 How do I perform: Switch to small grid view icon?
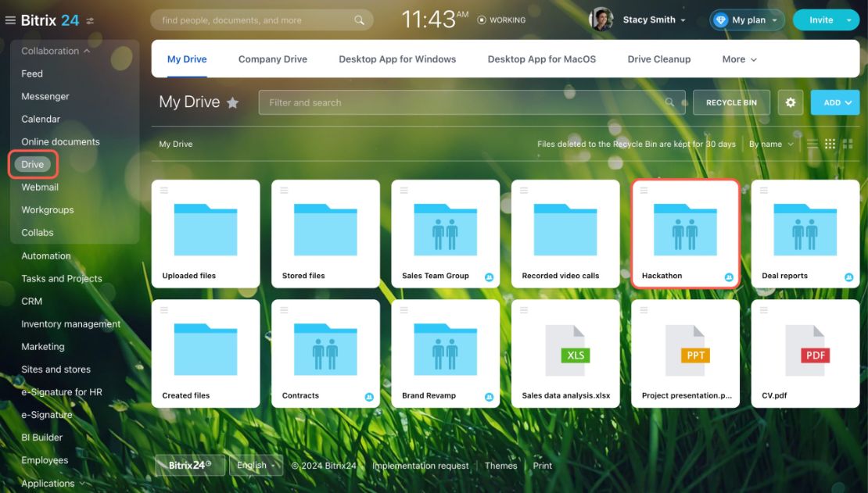(830, 144)
